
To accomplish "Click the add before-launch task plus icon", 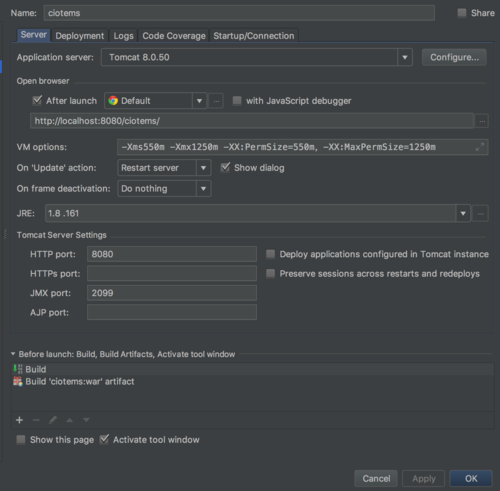I will (x=19, y=420).
